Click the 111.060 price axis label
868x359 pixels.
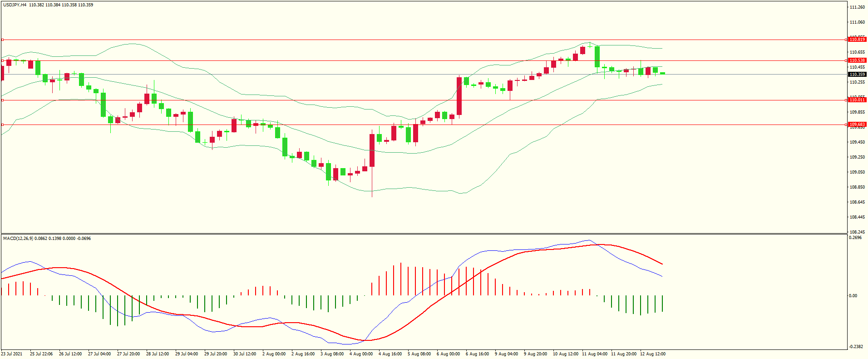pyautogui.click(x=857, y=22)
